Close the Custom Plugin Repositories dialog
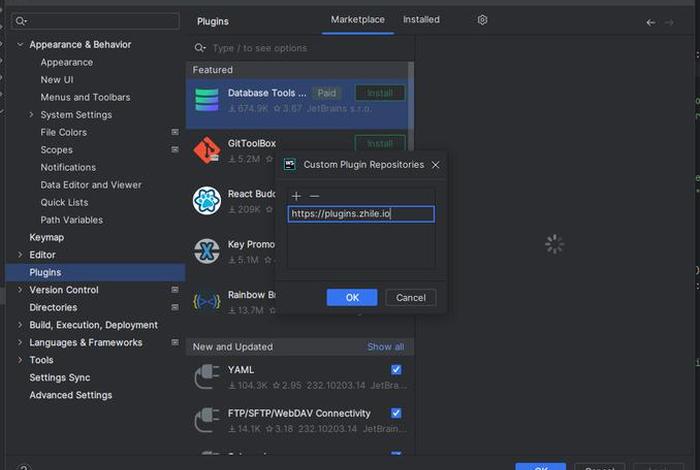Image resolution: width=700 pixels, height=470 pixels. coord(435,165)
